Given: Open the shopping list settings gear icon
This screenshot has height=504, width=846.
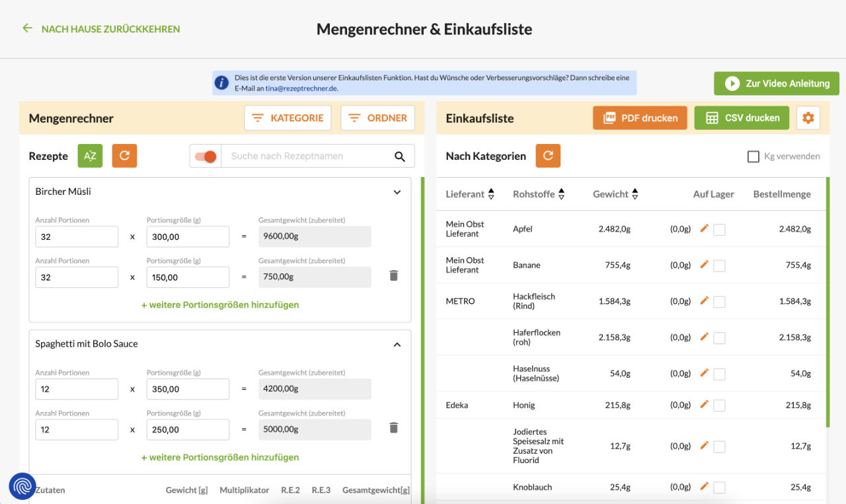Looking at the screenshot, I should [x=808, y=118].
